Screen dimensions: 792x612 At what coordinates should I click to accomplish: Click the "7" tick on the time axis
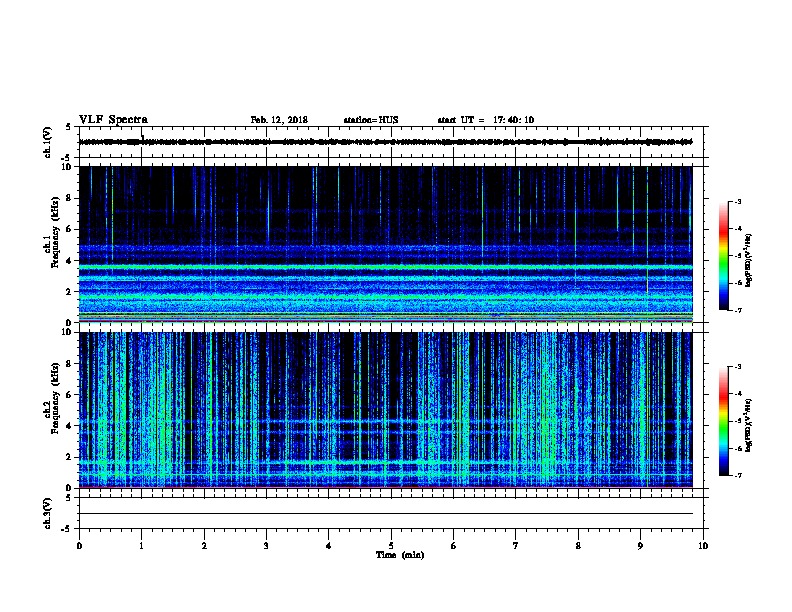pos(516,546)
